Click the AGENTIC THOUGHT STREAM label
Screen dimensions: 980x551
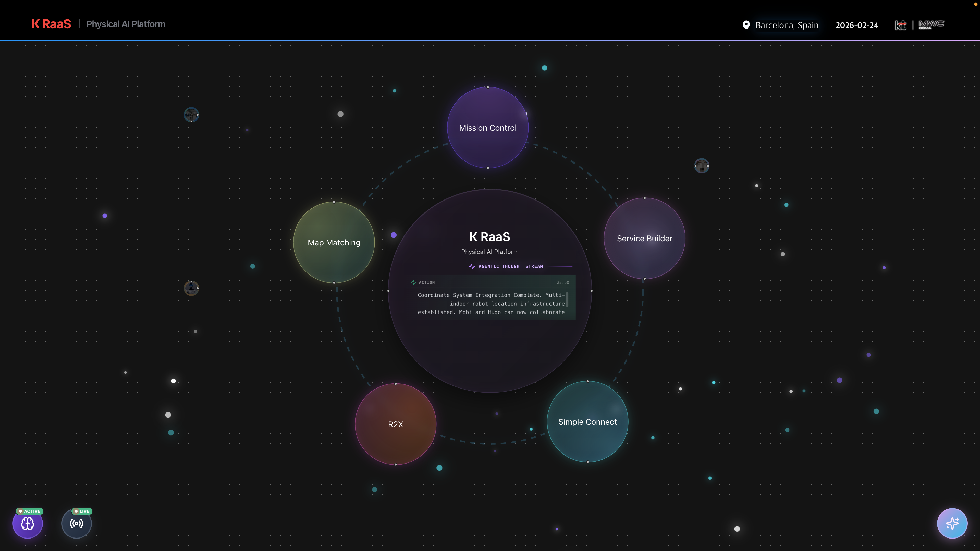pos(510,266)
